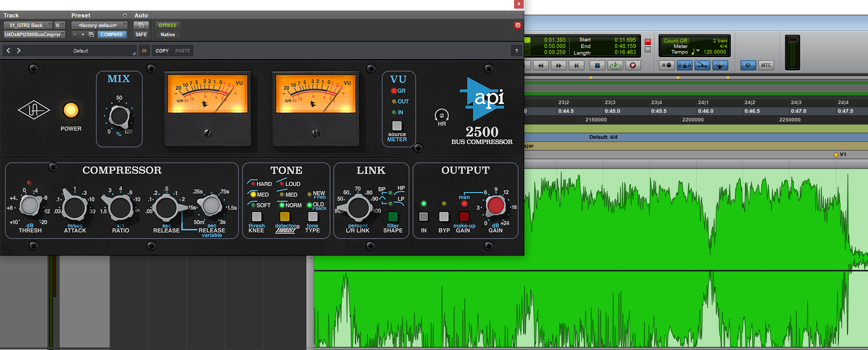868x350 pixels.
Task: Select previous setting with minus button
Action: pos(74,35)
